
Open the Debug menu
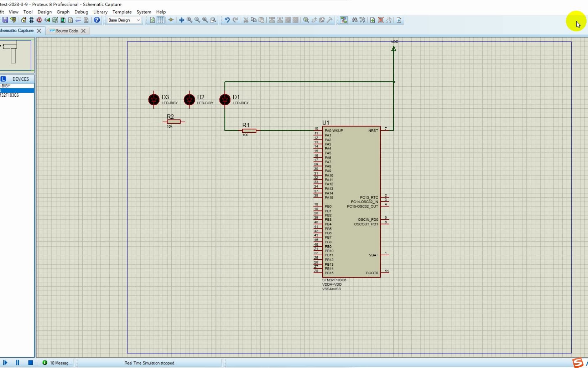pos(81,12)
